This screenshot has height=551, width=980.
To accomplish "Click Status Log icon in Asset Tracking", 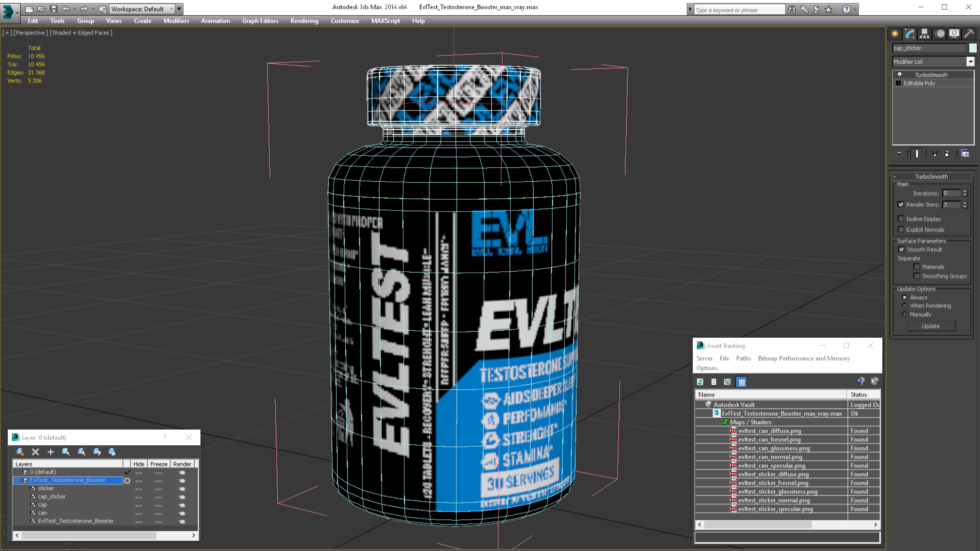I will coord(714,382).
